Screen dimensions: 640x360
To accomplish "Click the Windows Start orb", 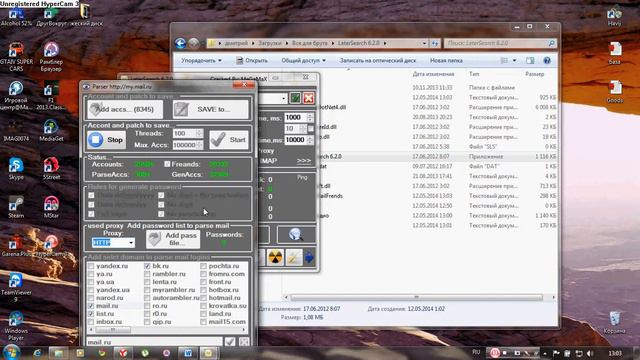I will pos(11,352).
